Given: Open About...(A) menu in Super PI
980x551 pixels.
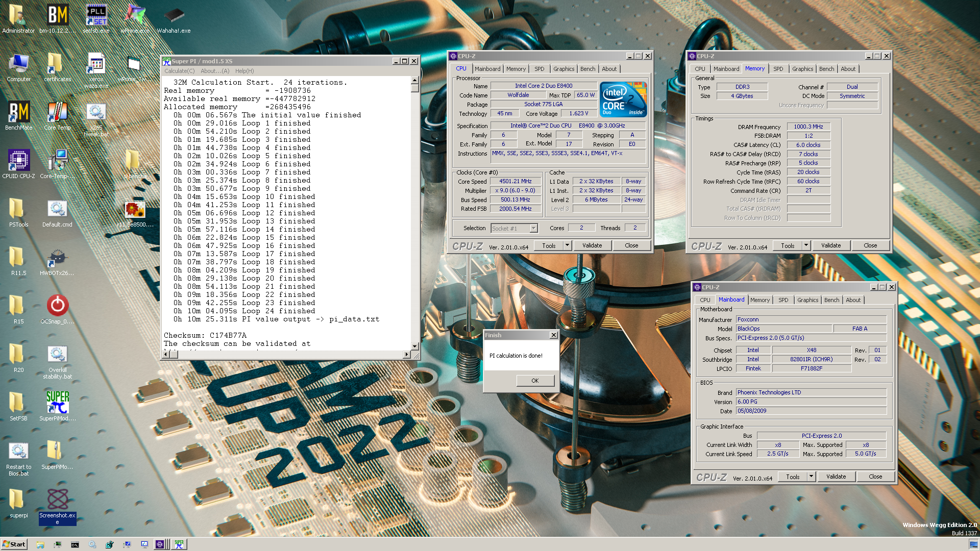Looking at the screenshot, I should click(215, 71).
